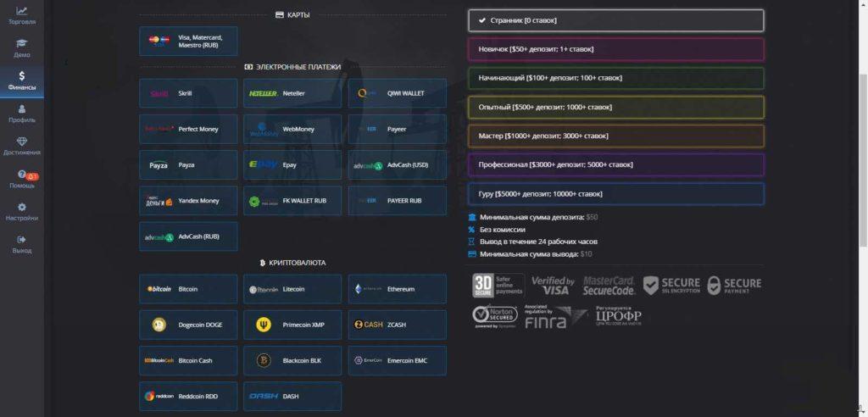Click the Настройки gear icon

tap(22, 208)
